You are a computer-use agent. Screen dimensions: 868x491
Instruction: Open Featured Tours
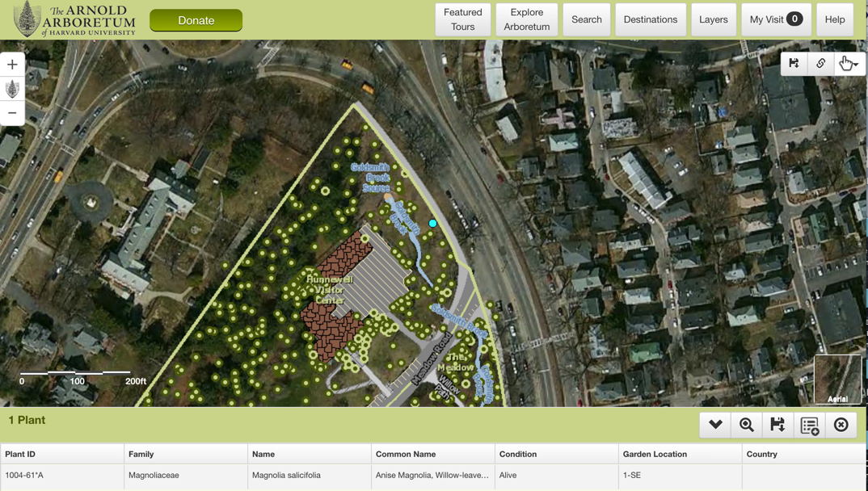[463, 19]
